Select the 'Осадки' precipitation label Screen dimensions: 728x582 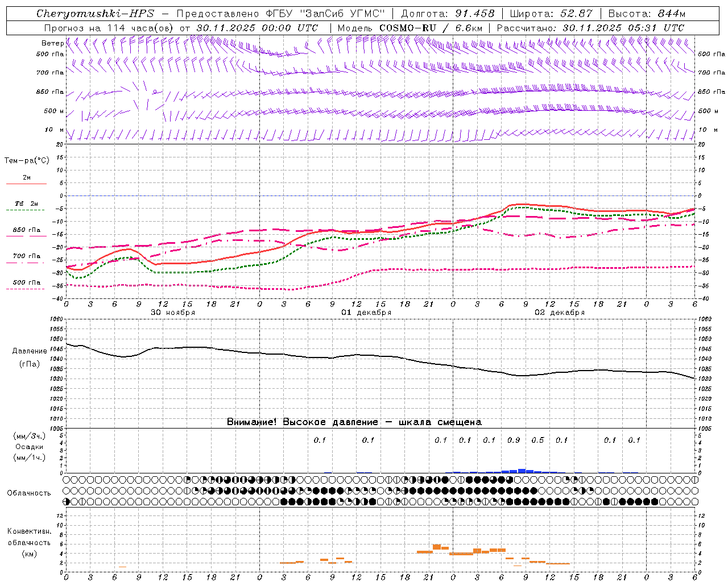pyautogui.click(x=30, y=447)
